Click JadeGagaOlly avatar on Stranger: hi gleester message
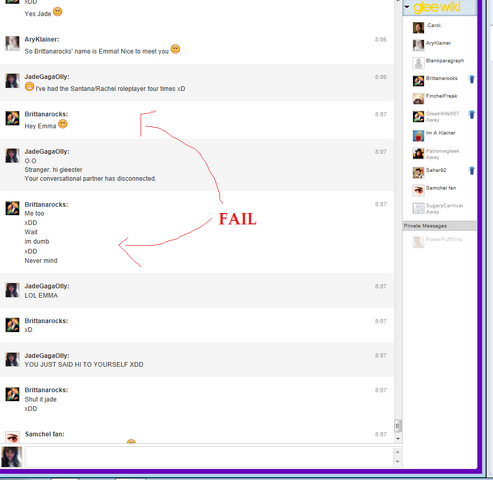Image resolution: width=493 pixels, height=480 pixels. (12, 155)
